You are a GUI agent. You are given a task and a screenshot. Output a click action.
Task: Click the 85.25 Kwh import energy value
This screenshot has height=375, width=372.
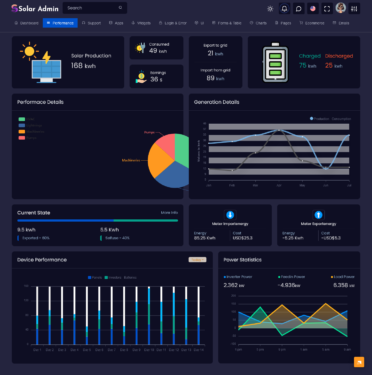point(205,238)
